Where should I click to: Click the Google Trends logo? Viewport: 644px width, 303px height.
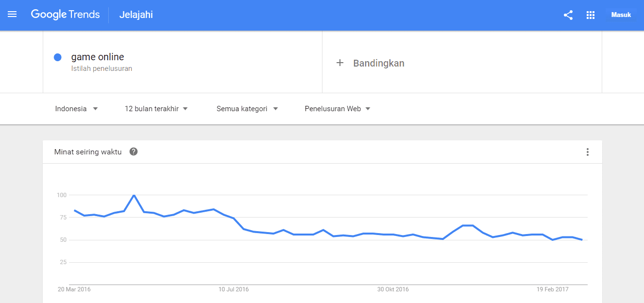65,15
